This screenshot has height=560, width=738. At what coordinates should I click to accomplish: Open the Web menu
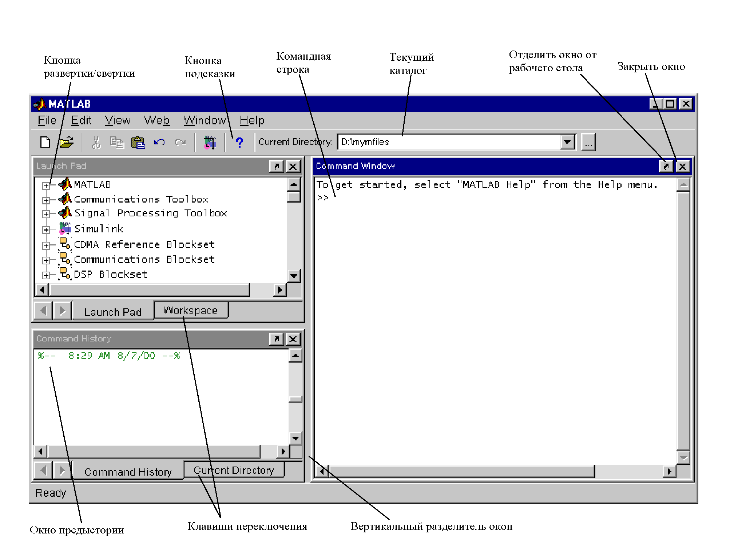point(157,120)
